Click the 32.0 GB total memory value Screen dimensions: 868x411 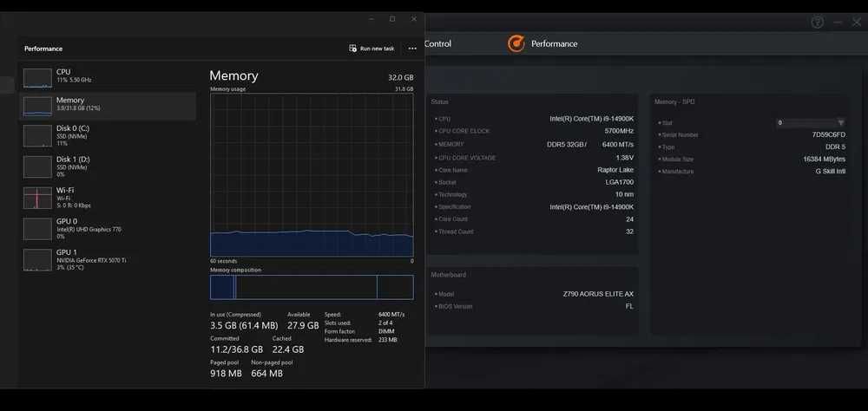(x=401, y=77)
